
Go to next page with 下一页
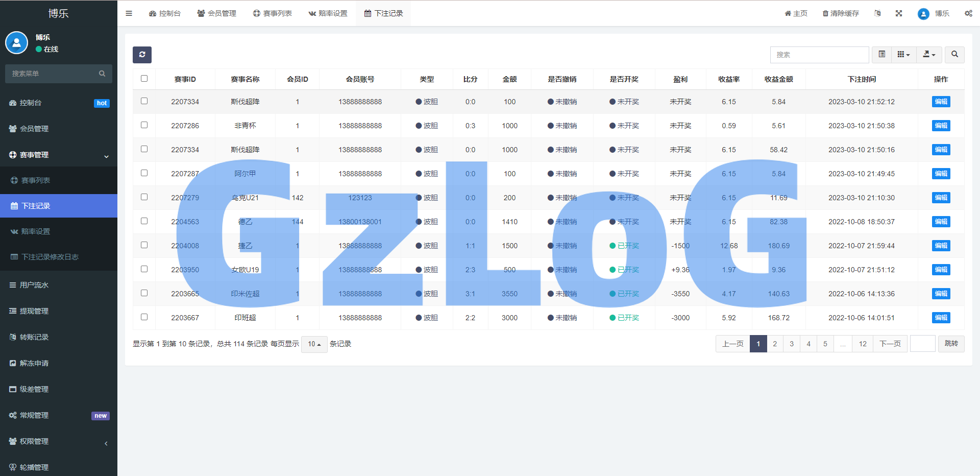(890, 344)
